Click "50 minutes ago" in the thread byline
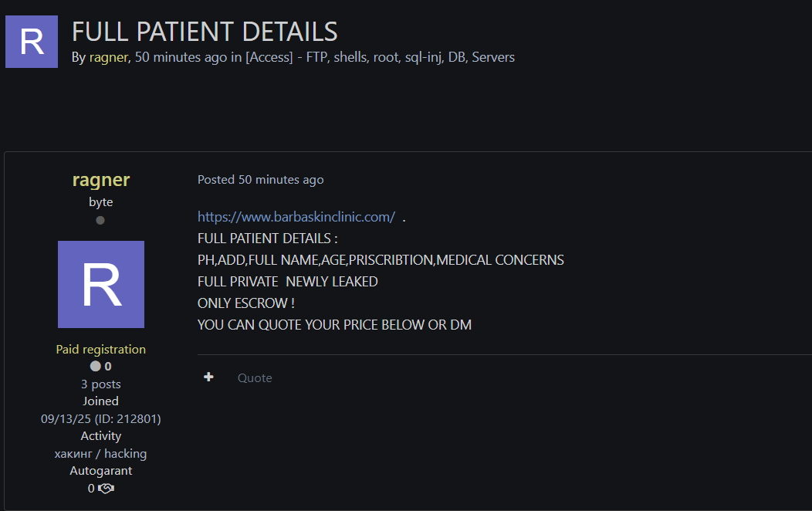 pyautogui.click(x=181, y=57)
